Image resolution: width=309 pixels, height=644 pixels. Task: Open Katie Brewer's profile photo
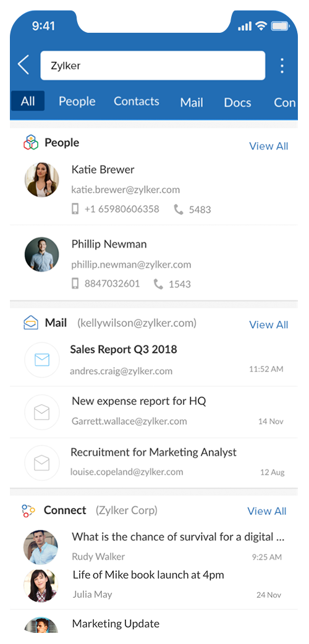point(42,180)
